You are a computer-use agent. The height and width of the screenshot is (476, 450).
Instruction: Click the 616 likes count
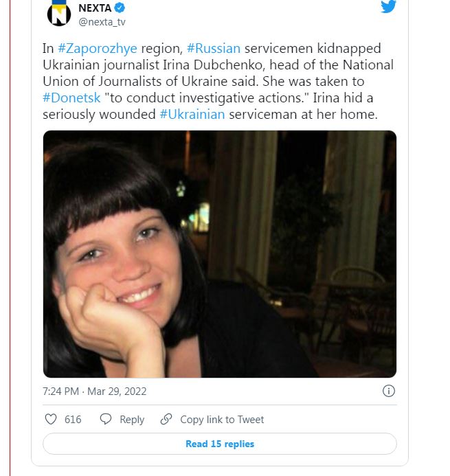(x=73, y=419)
